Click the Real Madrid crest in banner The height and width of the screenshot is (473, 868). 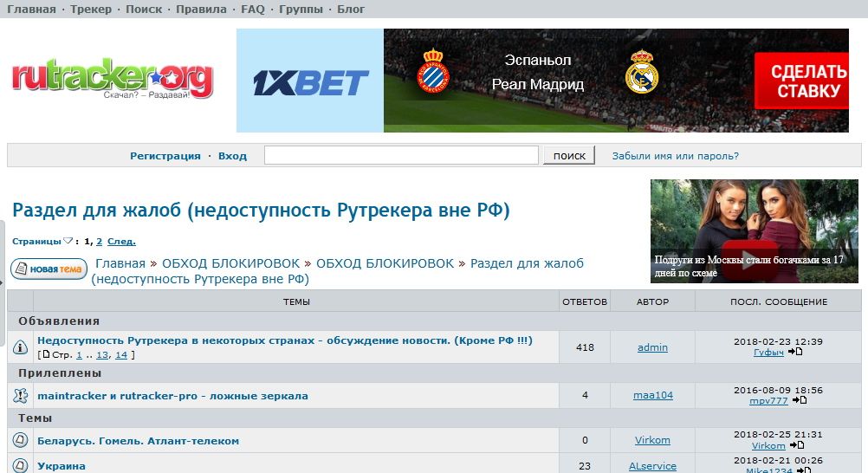642,72
